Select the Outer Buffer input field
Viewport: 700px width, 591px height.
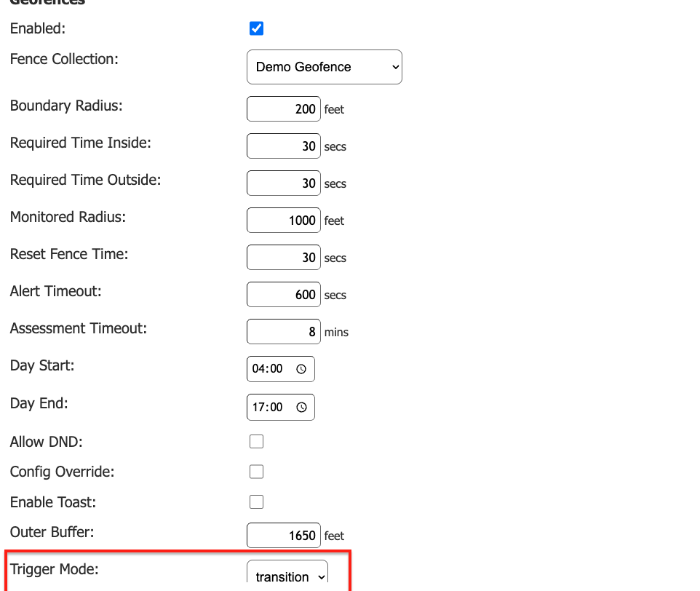(x=284, y=535)
